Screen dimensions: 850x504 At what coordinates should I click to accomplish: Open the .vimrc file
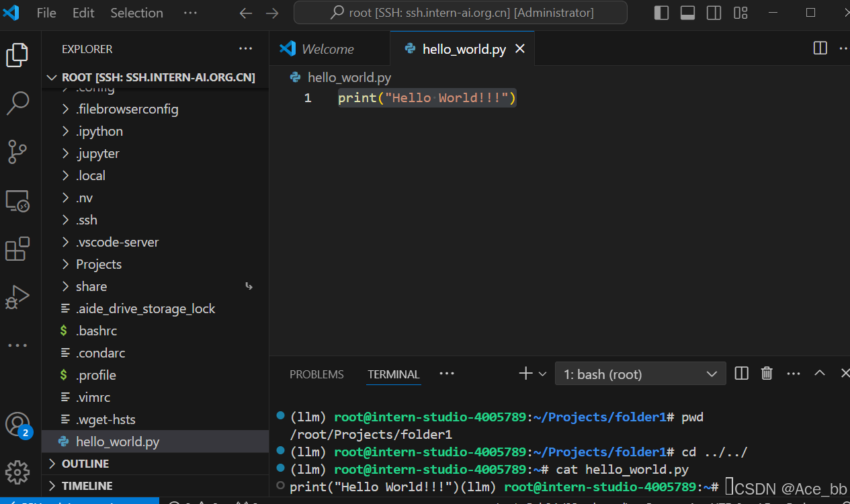click(x=155, y=397)
